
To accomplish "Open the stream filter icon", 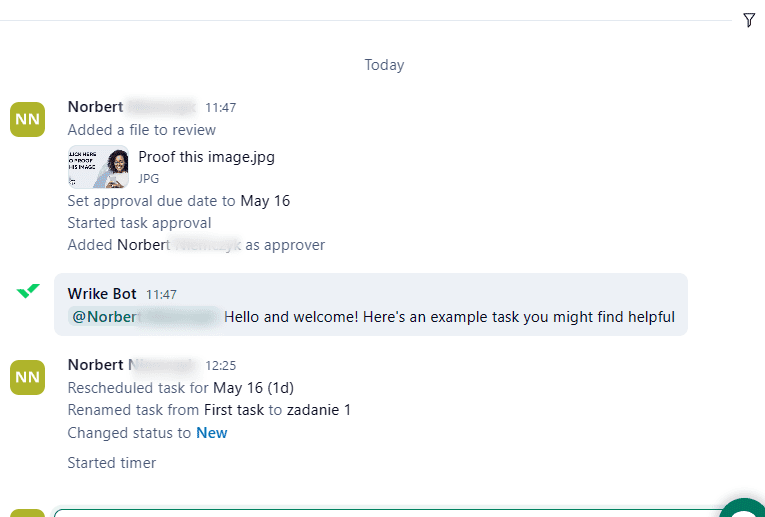I will (749, 20).
